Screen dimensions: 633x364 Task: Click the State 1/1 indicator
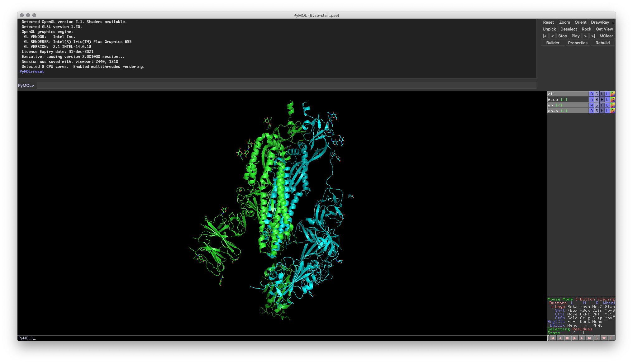coord(566,333)
